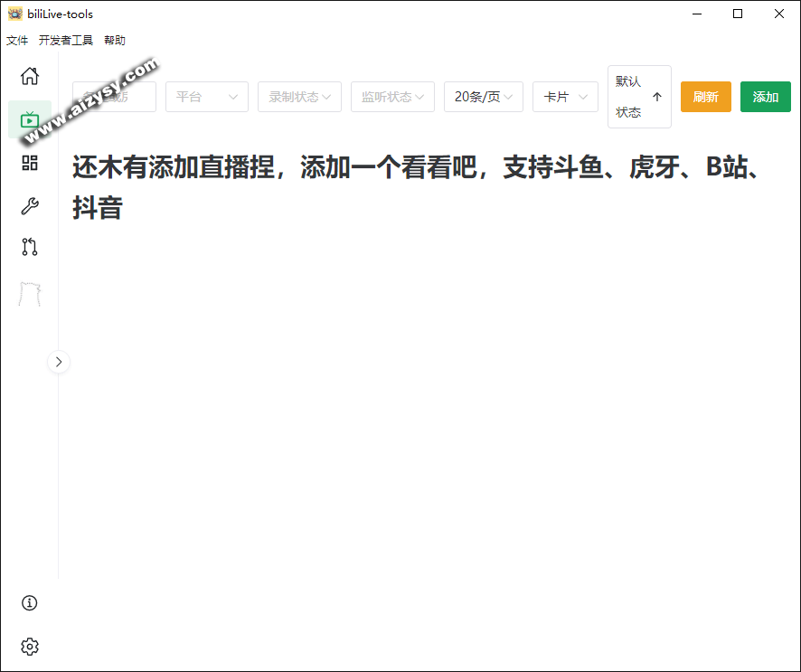Expand the sidebar with the chevron
Image resolution: width=801 pixels, height=672 pixels.
click(x=59, y=362)
